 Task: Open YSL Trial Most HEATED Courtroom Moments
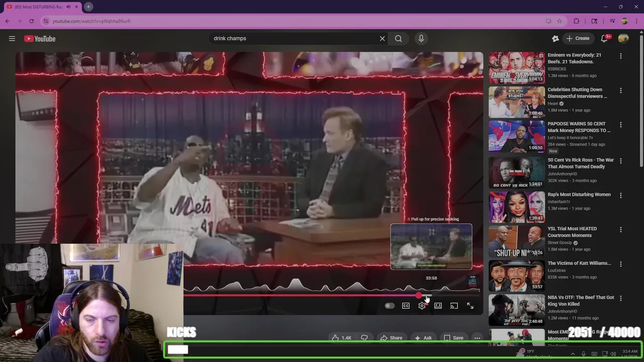pos(517,241)
